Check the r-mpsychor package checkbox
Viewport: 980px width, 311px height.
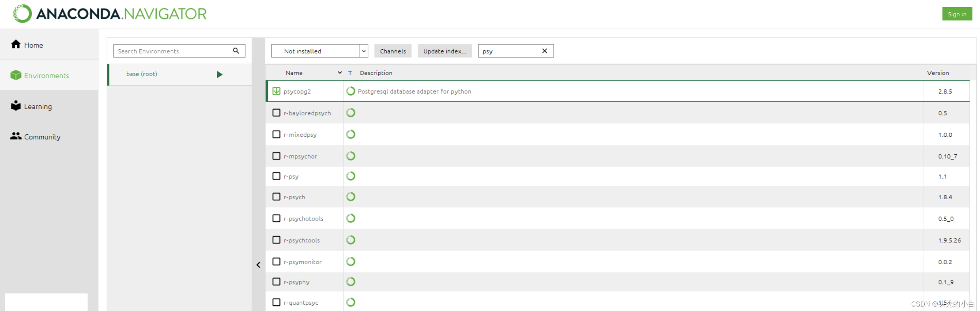[x=276, y=156]
